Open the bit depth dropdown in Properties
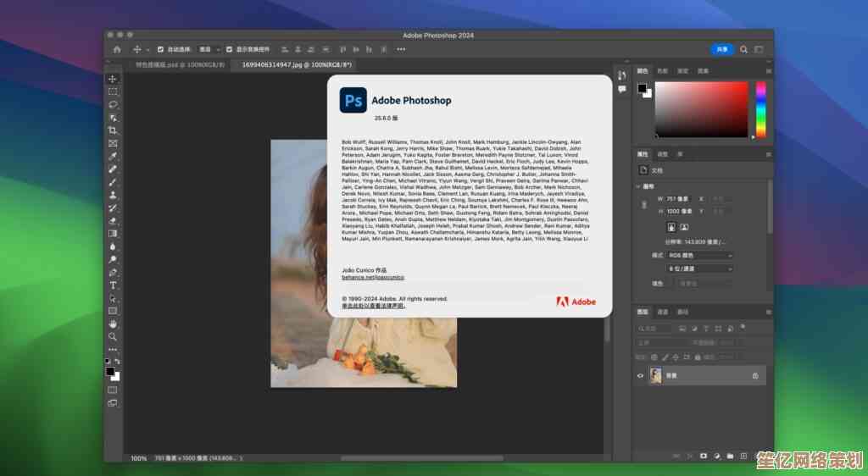 coord(700,268)
